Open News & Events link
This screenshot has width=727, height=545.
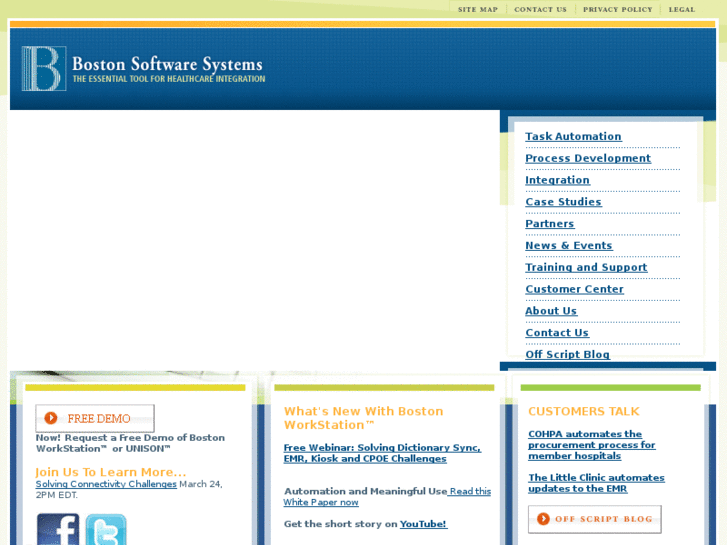pyautogui.click(x=568, y=245)
